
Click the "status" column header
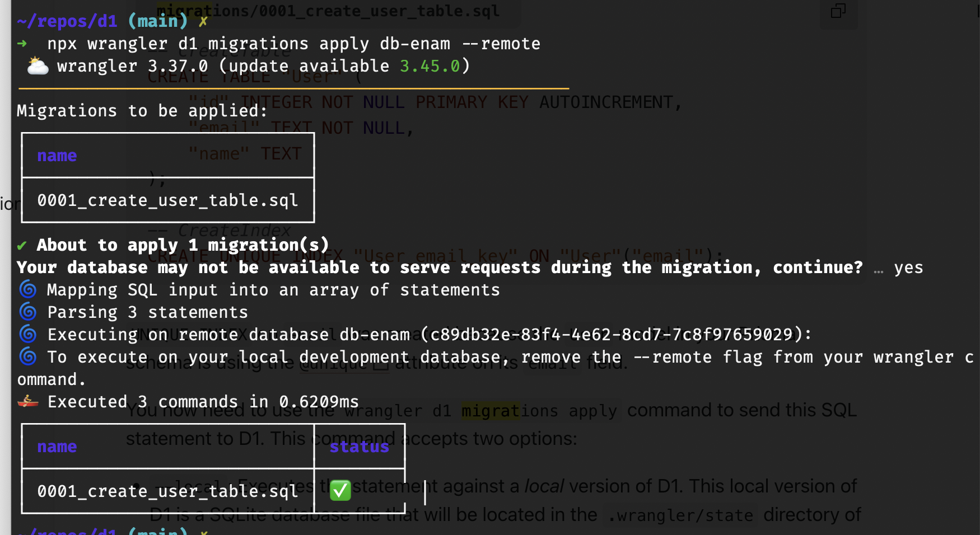point(359,447)
